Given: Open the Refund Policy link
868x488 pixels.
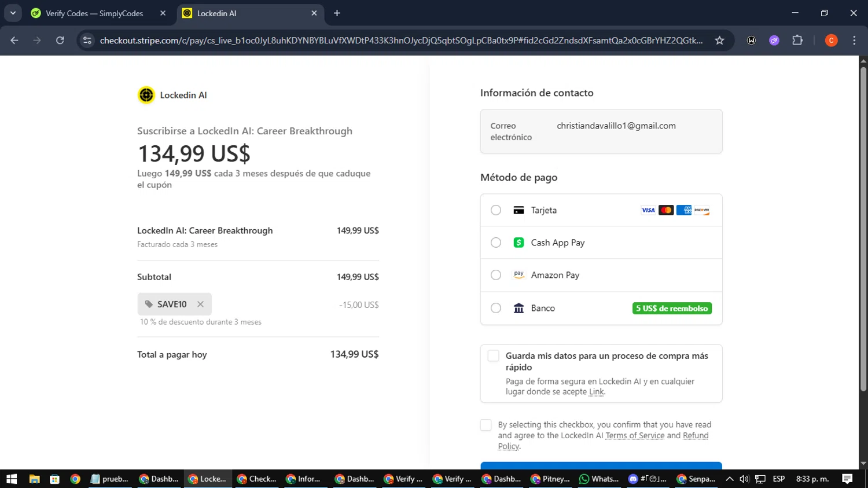Looking at the screenshot, I should point(696,435).
